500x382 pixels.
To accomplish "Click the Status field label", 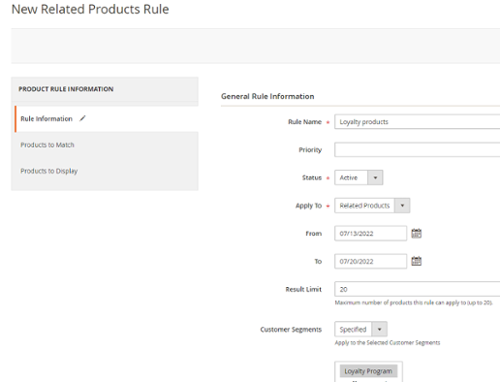I will pyautogui.click(x=312, y=178).
